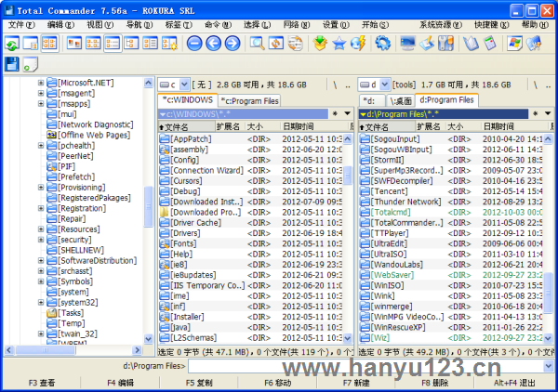Switch to tree view icon with hierarchy lines
The height and width of the screenshot is (392, 558).
(131, 44)
